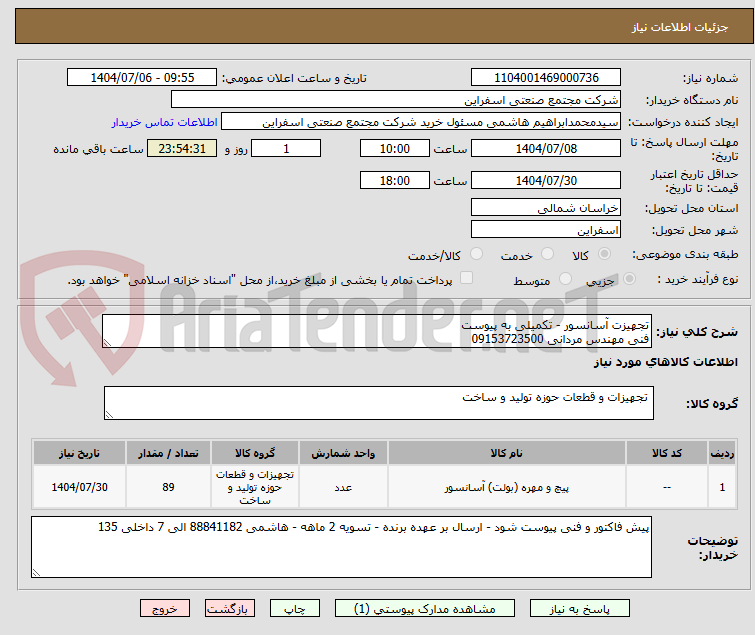Image resolution: width=755 pixels, height=635 pixels.
Task: Click the requester field سیدمحمدابراهیم هاشمی
Action: [x=421, y=122]
